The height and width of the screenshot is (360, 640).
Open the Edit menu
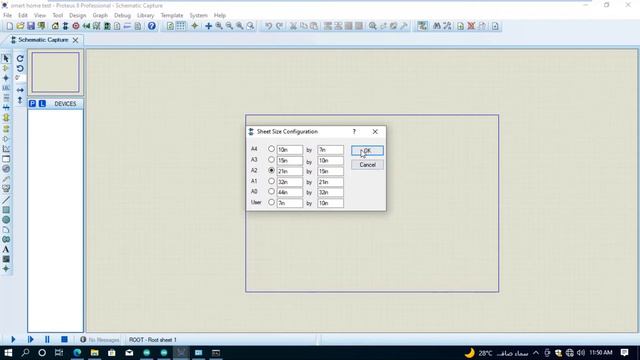(23, 15)
